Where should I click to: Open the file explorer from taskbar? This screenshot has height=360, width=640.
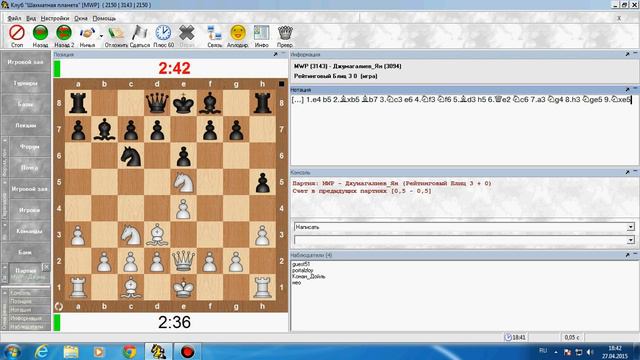click(x=71, y=351)
